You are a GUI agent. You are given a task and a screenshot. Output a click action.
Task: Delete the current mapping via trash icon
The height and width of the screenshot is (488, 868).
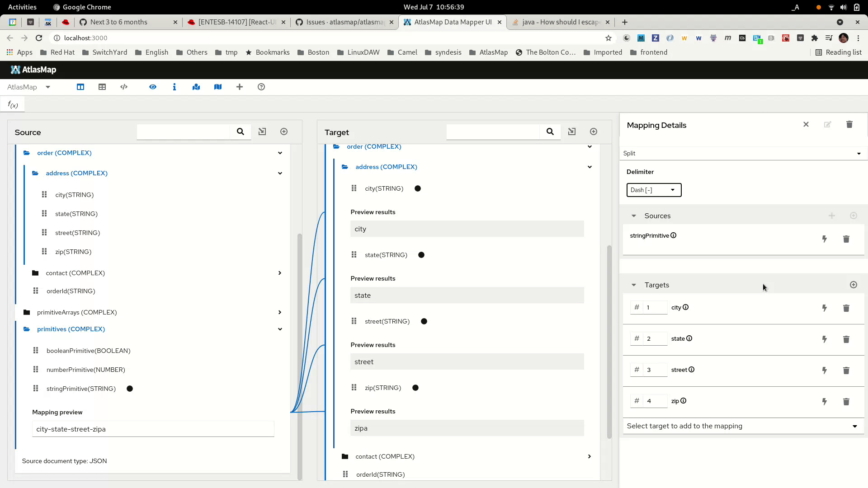coord(849,124)
